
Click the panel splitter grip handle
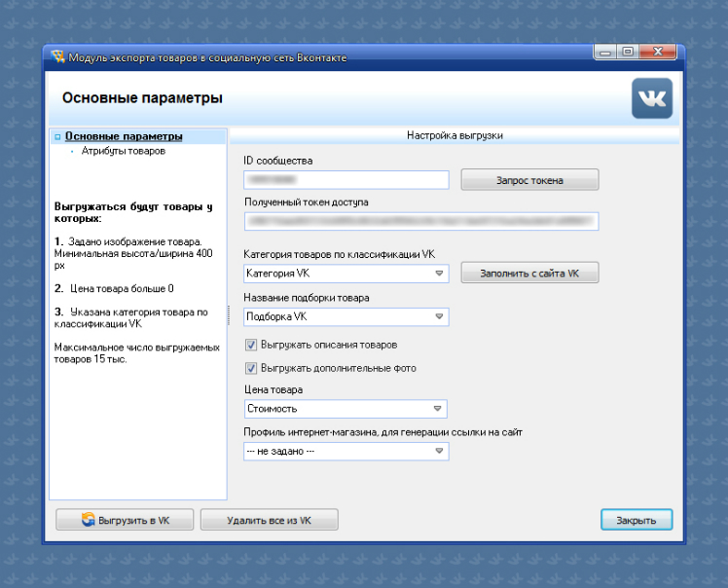[229, 314]
